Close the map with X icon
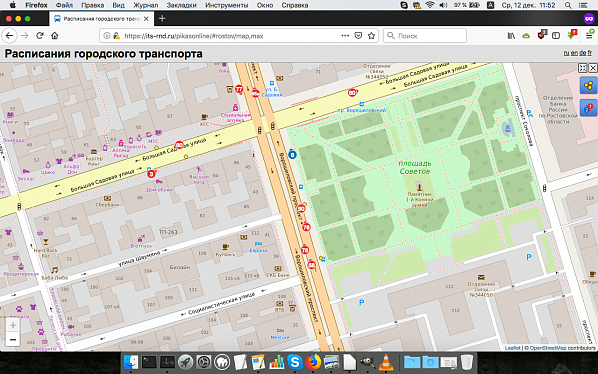The width and height of the screenshot is (598, 374). [593, 68]
